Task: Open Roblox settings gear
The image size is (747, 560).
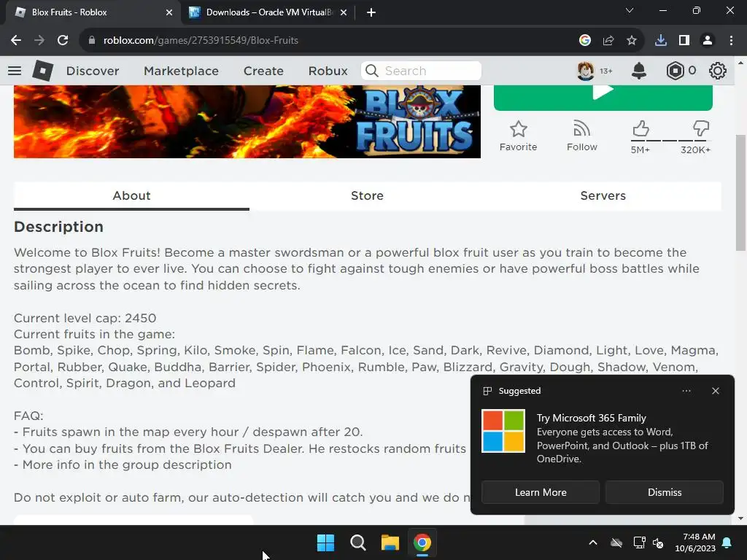Action: (x=718, y=71)
